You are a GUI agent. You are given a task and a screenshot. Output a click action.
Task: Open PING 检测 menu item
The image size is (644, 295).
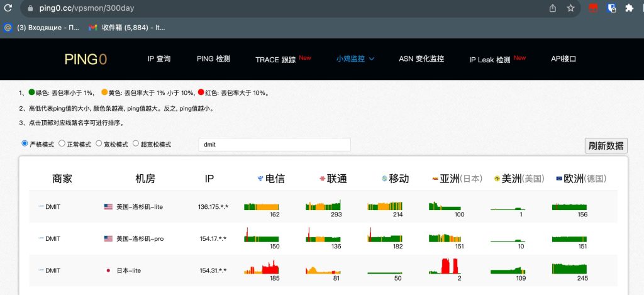click(213, 58)
